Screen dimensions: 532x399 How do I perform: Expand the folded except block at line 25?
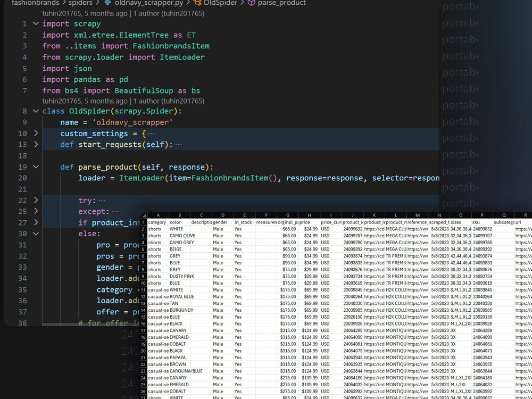coord(36,211)
